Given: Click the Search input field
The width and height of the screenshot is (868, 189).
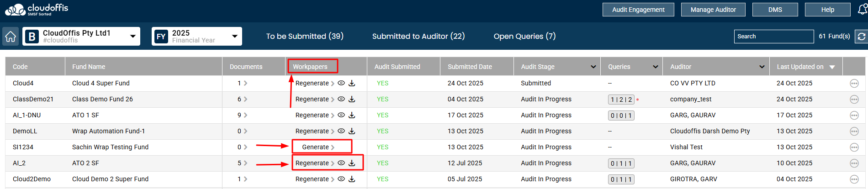Looking at the screenshot, I should tap(774, 37).
